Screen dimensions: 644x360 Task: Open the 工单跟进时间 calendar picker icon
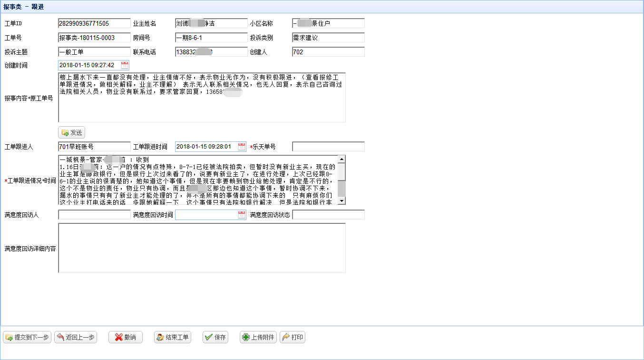(x=242, y=147)
